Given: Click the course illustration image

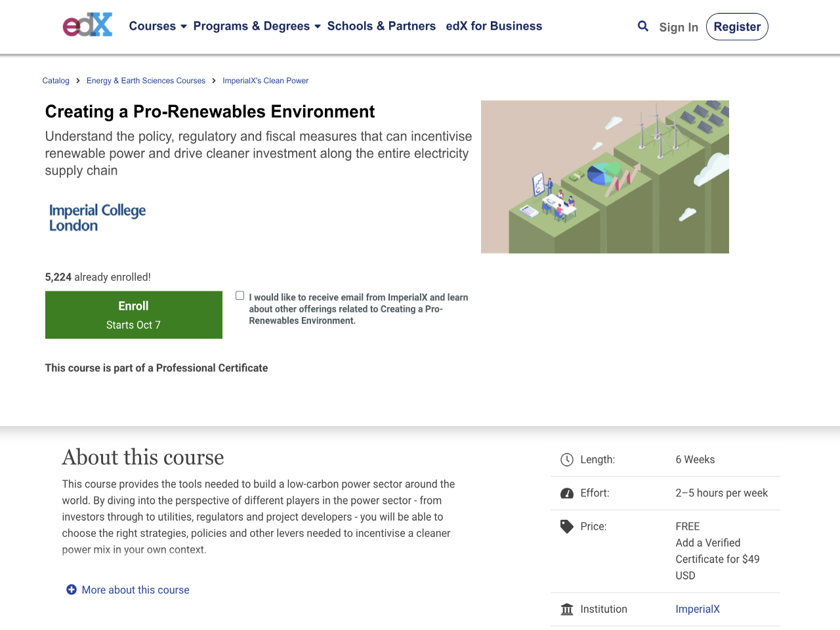Looking at the screenshot, I should 605,177.
